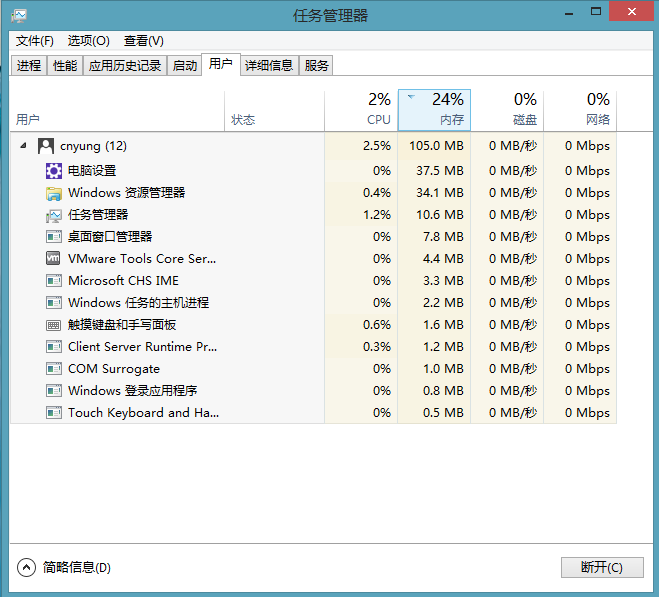Click the Task Manager title bar icon
Screen dimensions: 659x597
pyautogui.click(x=19, y=16)
